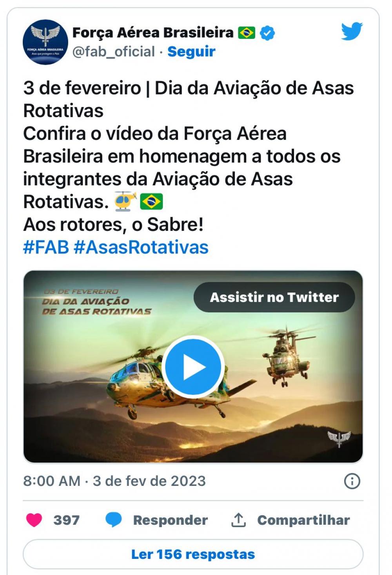The width and height of the screenshot is (392, 575).
Task: Click the blue verified badge
Action: [x=268, y=33]
